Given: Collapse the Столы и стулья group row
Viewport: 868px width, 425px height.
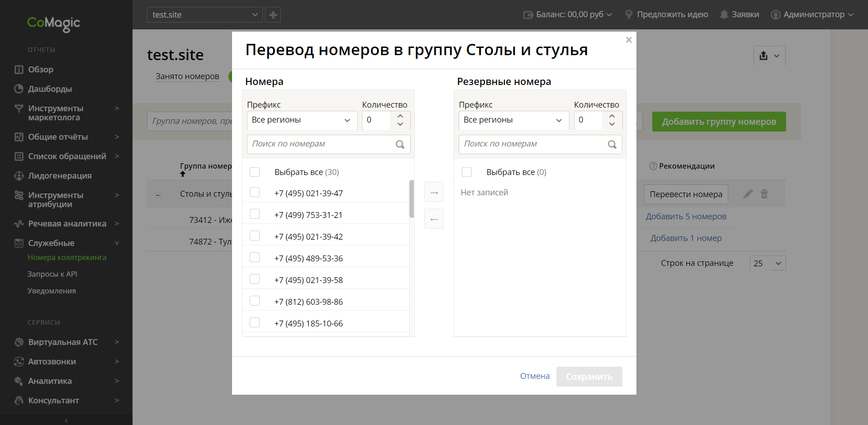Looking at the screenshot, I should tap(158, 195).
